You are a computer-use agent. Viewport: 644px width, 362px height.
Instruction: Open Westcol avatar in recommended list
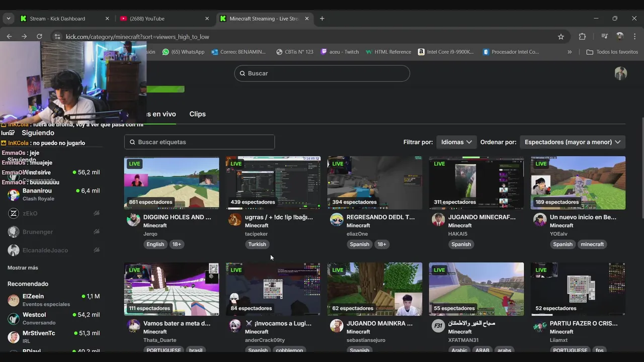pos(14,319)
